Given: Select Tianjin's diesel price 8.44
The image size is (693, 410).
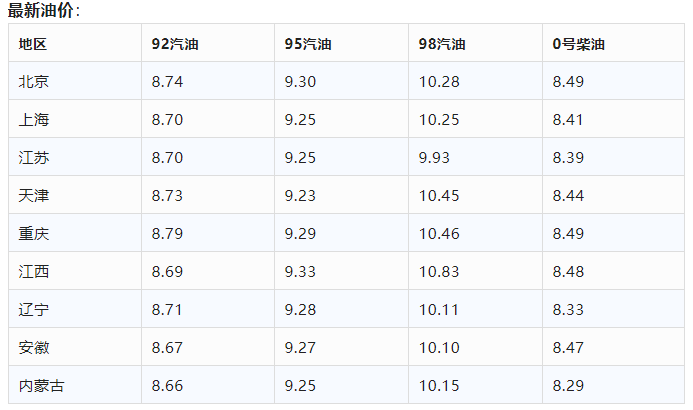Looking at the screenshot, I should click(568, 196).
